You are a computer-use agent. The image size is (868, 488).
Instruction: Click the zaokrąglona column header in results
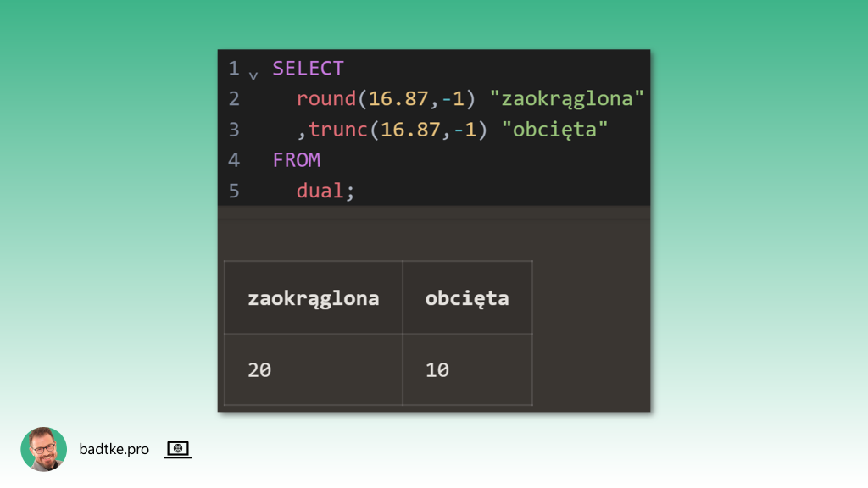coord(313,298)
